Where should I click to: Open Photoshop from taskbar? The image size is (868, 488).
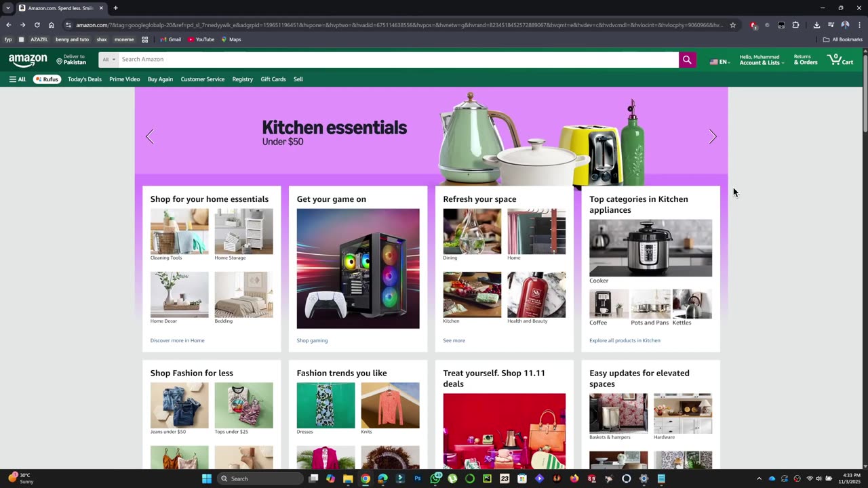(418, 479)
